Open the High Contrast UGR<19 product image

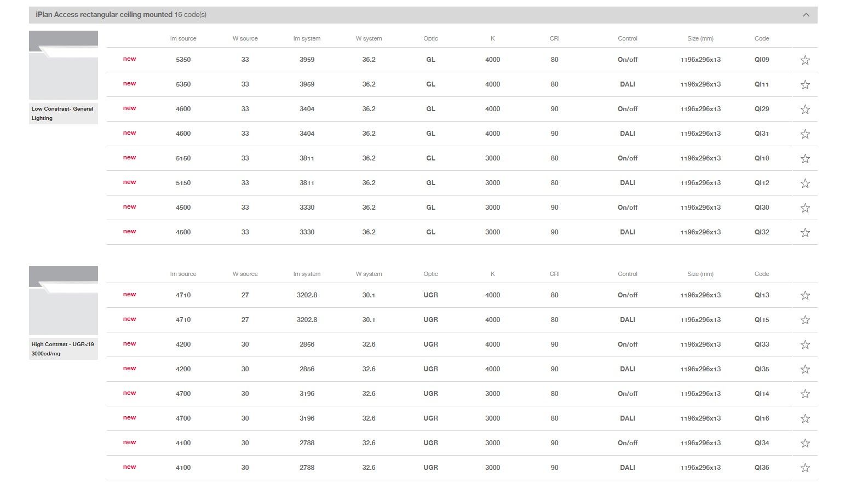tap(64, 301)
